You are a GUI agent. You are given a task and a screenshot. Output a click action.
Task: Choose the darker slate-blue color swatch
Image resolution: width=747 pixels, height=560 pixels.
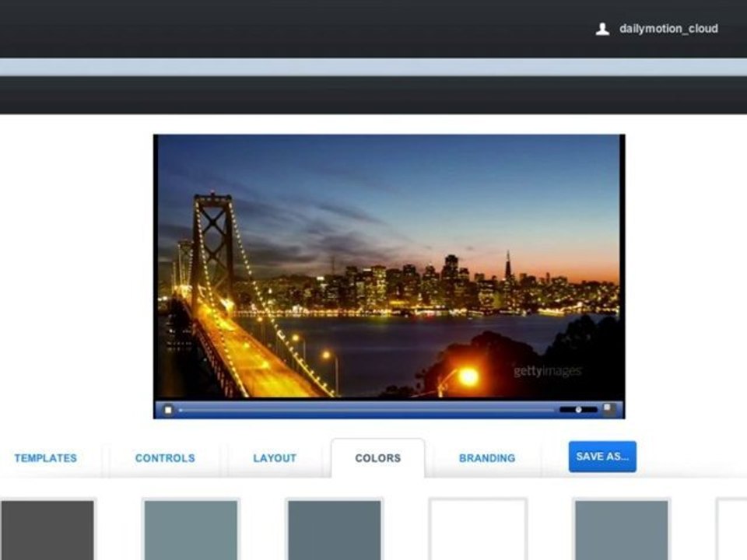tap(335, 530)
